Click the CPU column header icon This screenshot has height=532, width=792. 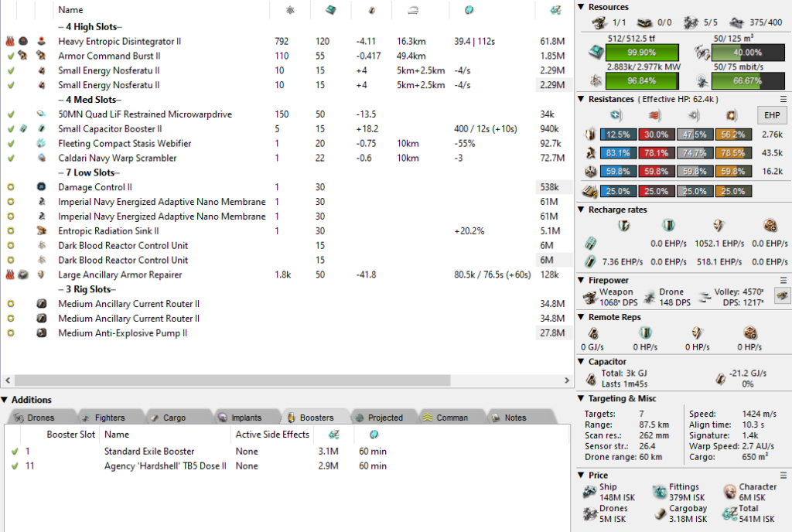(x=331, y=10)
